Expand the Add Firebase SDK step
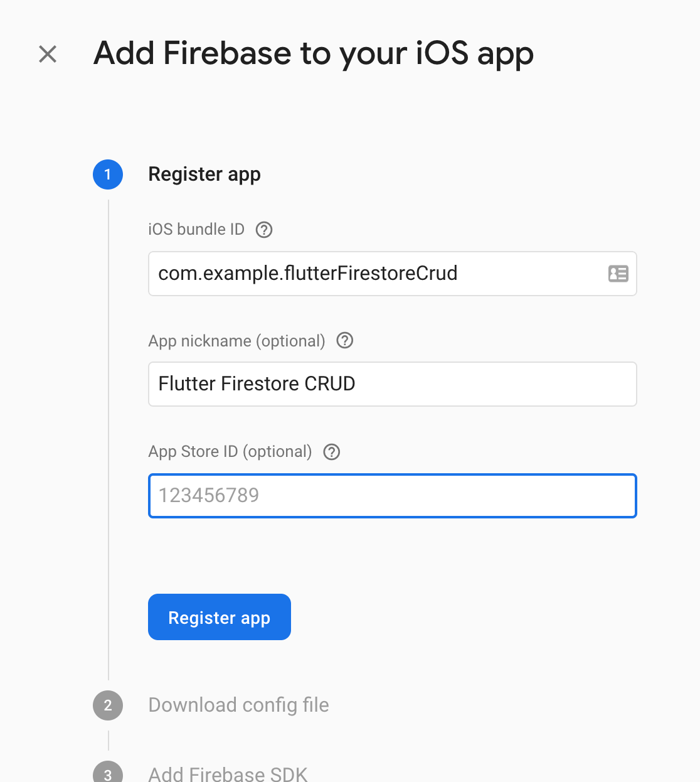Viewport: 700px width, 782px height. pos(228,774)
